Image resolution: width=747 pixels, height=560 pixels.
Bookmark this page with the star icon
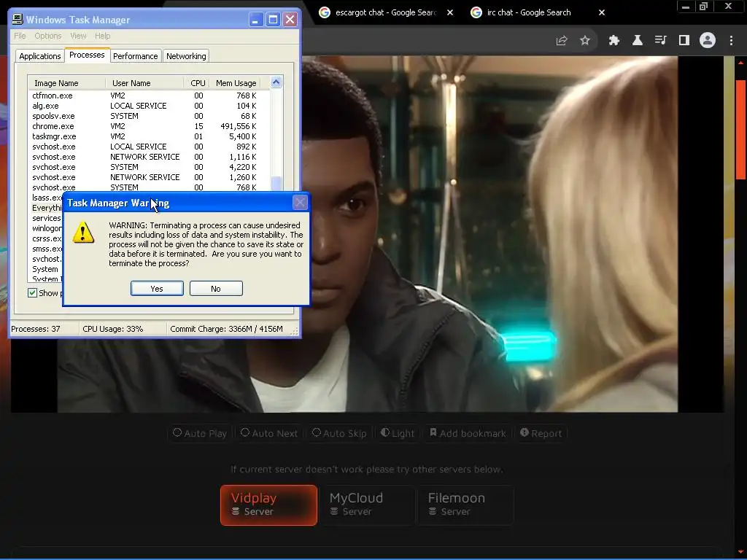[x=585, y=41]
